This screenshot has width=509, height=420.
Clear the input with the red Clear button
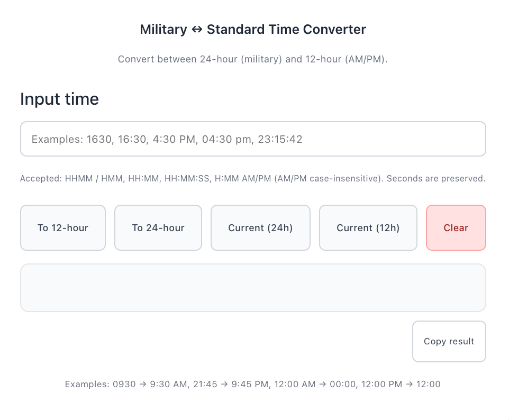point(456,228)
